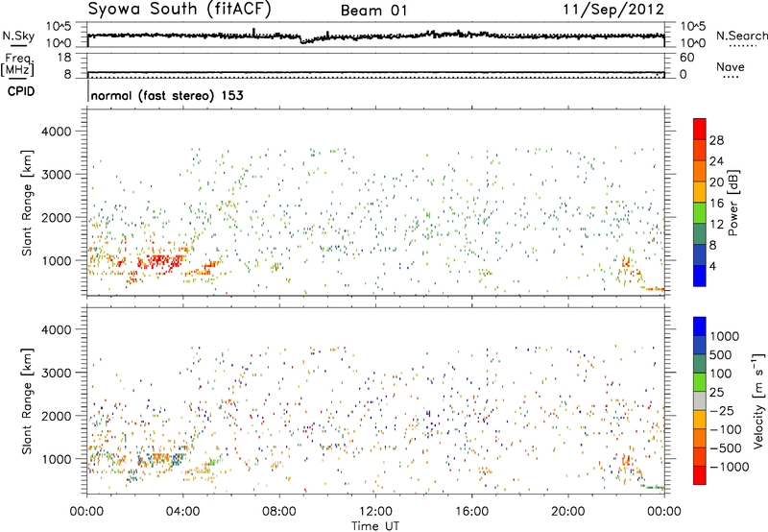Click the Nave axis value 60
This screenshot has height=532, width=768.
pos(686,58)
